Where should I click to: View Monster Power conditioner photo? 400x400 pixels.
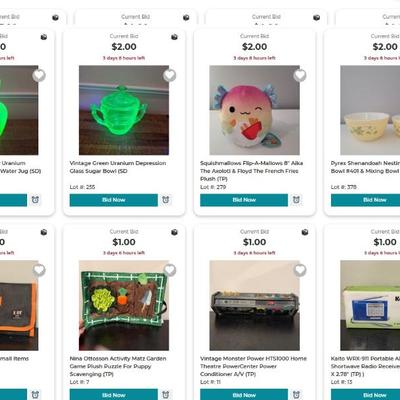point(254,305)
